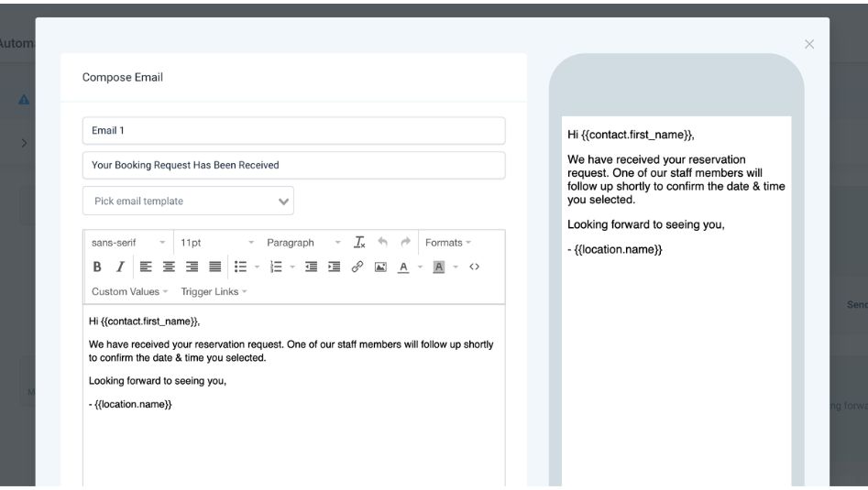Screen dimensions: 868x490
Task: Open the Trigger Links menu
Action: (x=214, y=291)
